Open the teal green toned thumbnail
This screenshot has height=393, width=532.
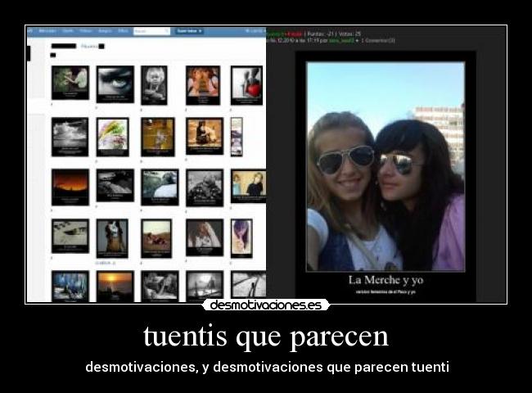tap(160, 187)
